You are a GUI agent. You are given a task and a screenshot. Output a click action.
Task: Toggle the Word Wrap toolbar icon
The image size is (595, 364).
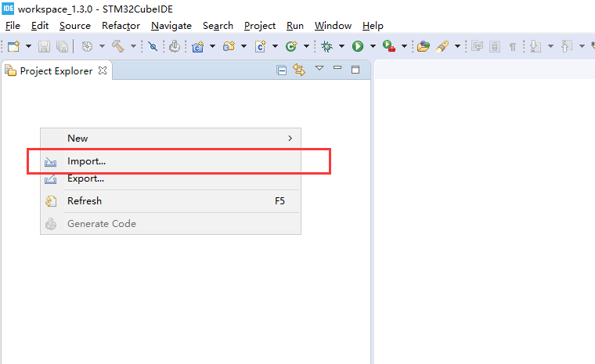pyautogui.click(x=477, y=46)
